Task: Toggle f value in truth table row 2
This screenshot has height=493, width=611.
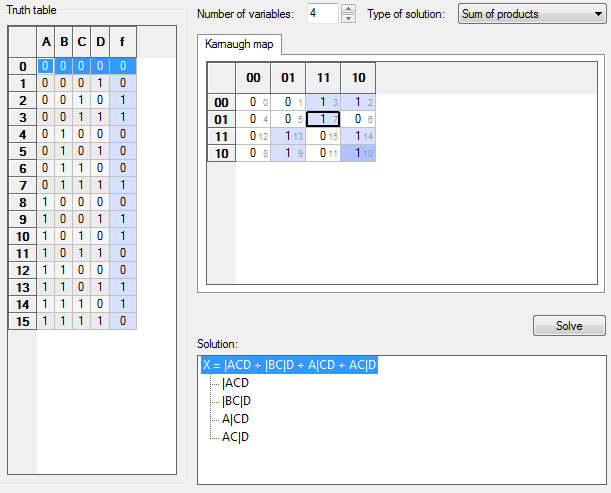Action: [x=123, y=100]
